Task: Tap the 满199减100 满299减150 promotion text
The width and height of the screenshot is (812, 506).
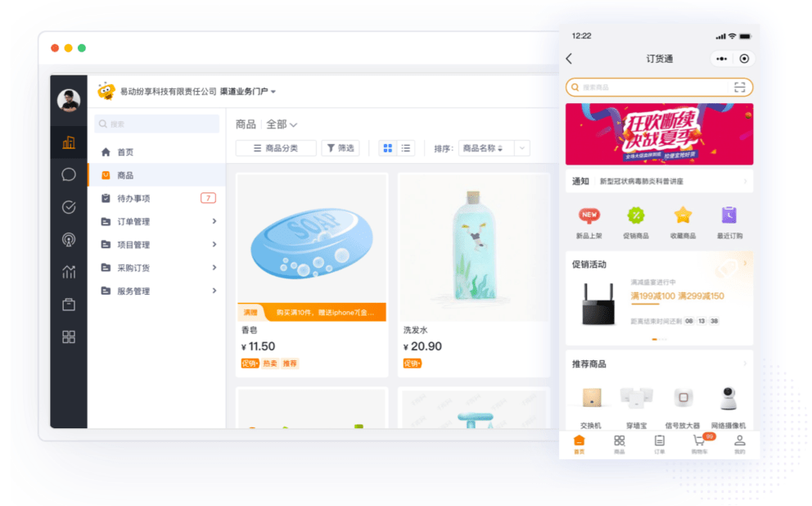Action: tap(678, 296)
